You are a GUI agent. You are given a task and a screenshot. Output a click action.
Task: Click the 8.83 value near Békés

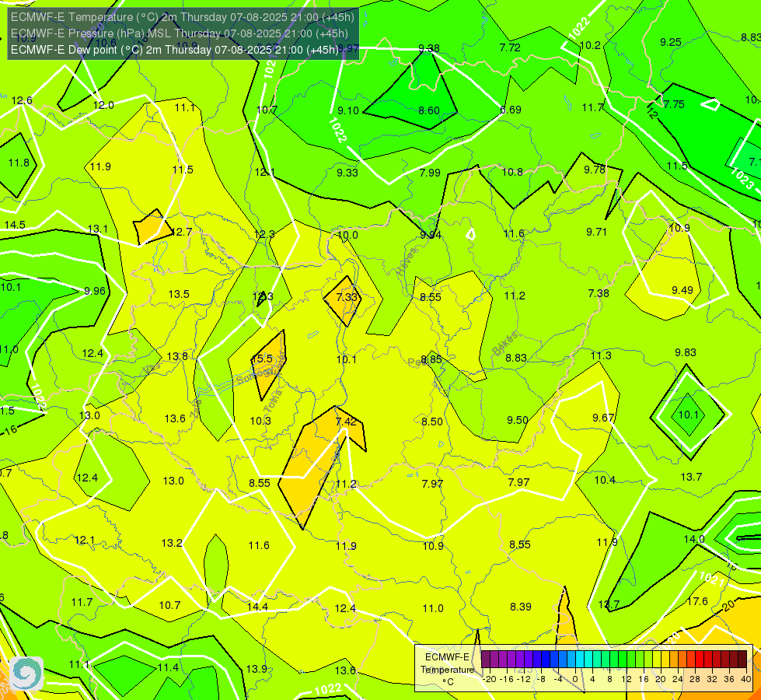pyautogui.click(x=516, y=358)
